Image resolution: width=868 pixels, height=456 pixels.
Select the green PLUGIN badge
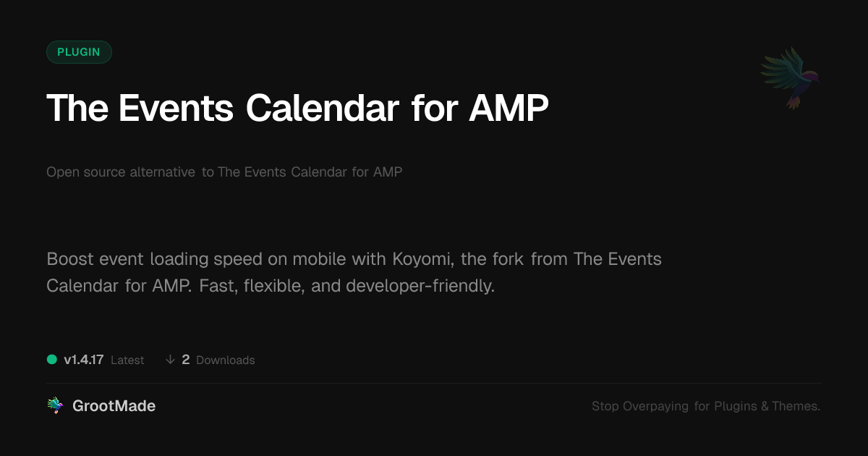pos(79,52)
